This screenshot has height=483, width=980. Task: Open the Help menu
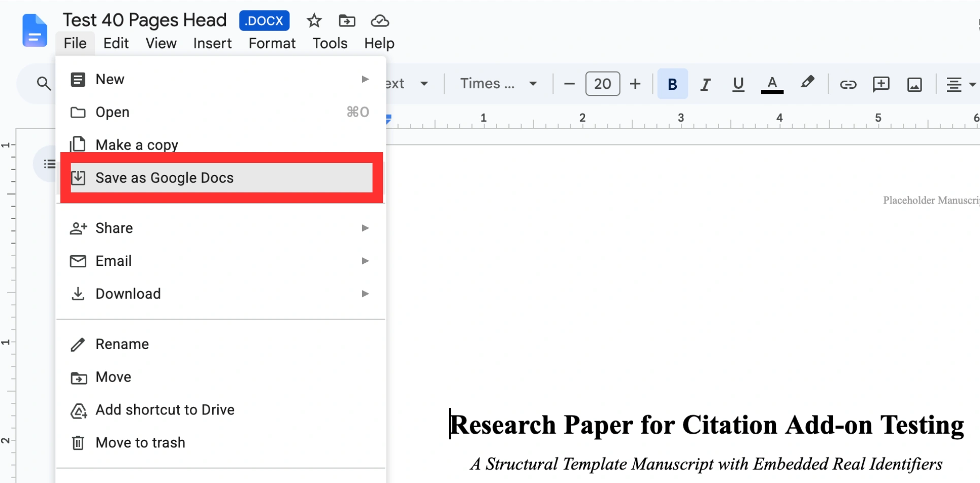click(379, 44)
